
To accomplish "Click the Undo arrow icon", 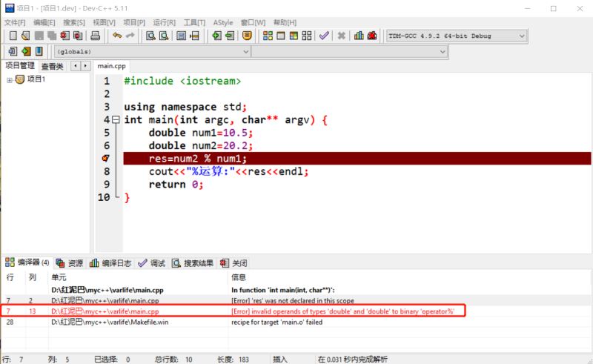I will point(117,36).
